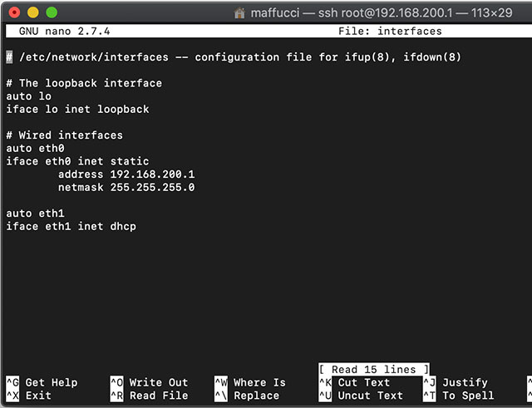The height and width of the screenshot is (408, 532).
Task: Close the terminal window with red button
Action: pyautogui.click(x=14, y=13)
